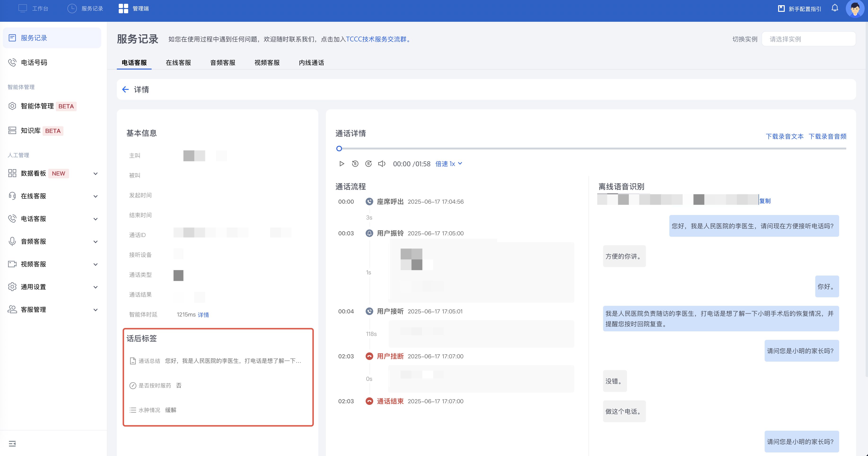Image resolution: width=868 pixels, height=456 pixels.
Task: Collapse the sidebar menu icon at bottom
Action: [13, 443]
